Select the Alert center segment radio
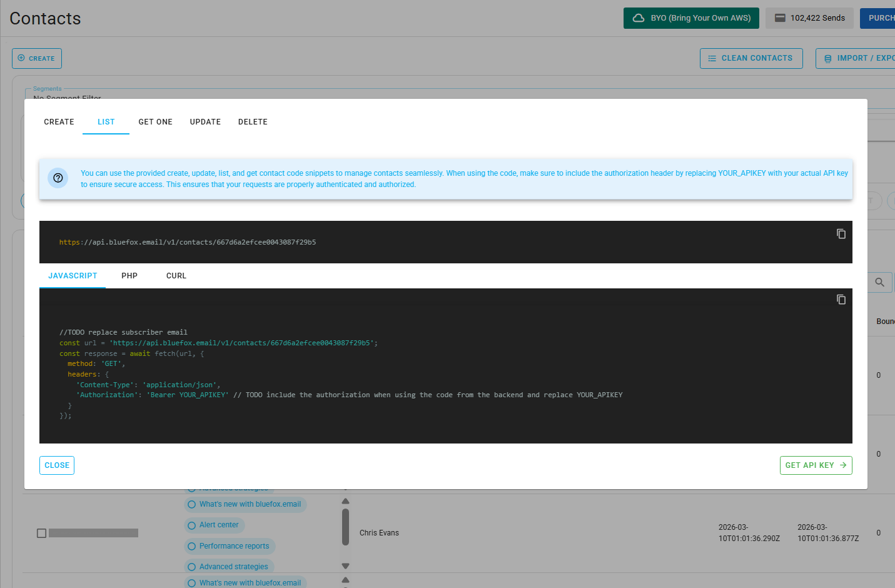Screen dimensions: 895x588 [x=191, y=525]
